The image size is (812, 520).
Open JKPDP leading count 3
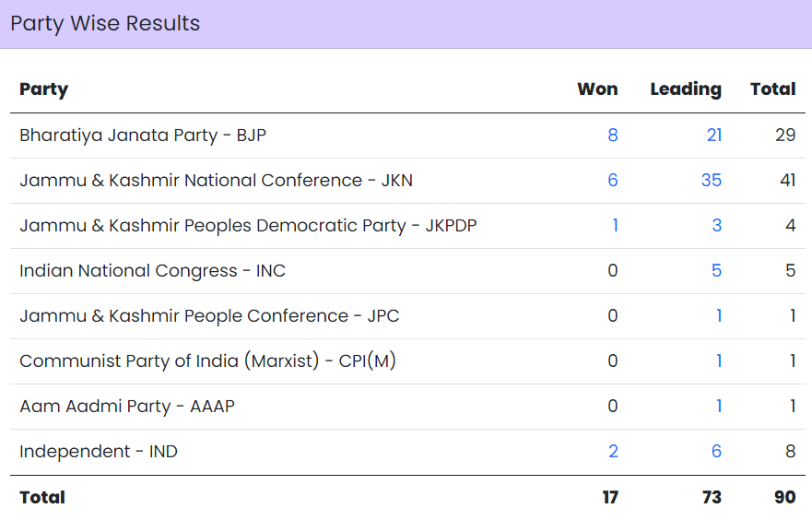tap(717, 225)
